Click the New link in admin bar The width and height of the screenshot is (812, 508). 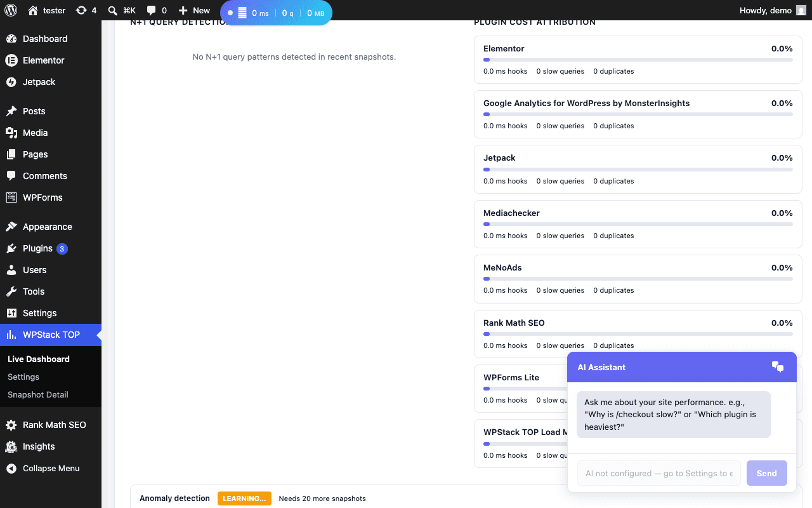194,10
